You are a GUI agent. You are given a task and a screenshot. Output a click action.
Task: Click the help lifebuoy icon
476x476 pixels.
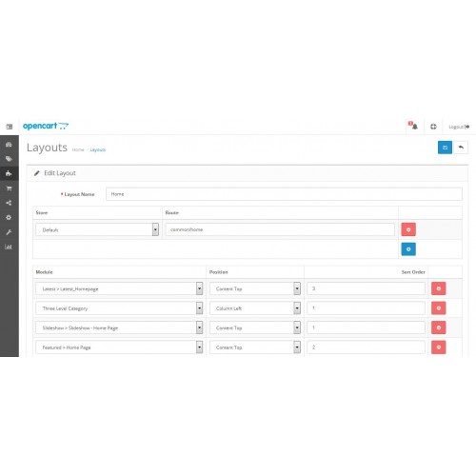[433, 127]
